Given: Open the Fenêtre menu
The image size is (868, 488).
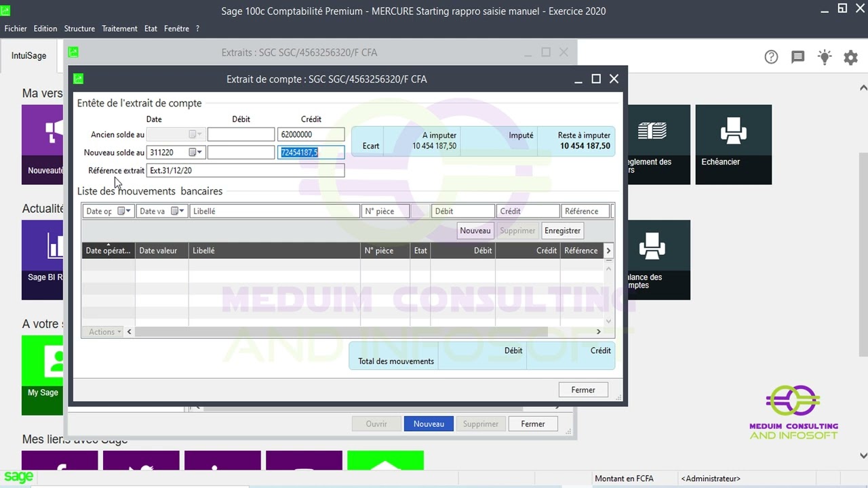Looking at the screenshot, I should [176, 28].
